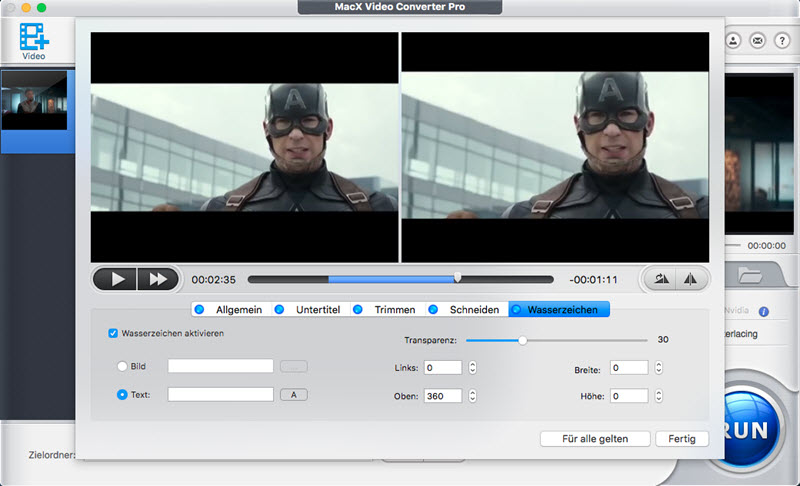Viewport: 800px width, 486px height.
Task: Click the fast forward button
Action: (158, 279)
